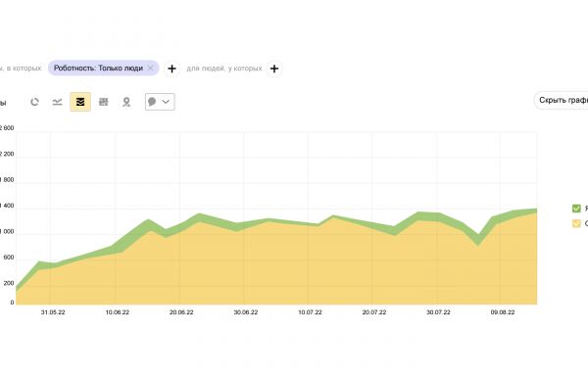Click the 30.07.22 date label
This screenshot has width=588, height=376.
[438, 312]
